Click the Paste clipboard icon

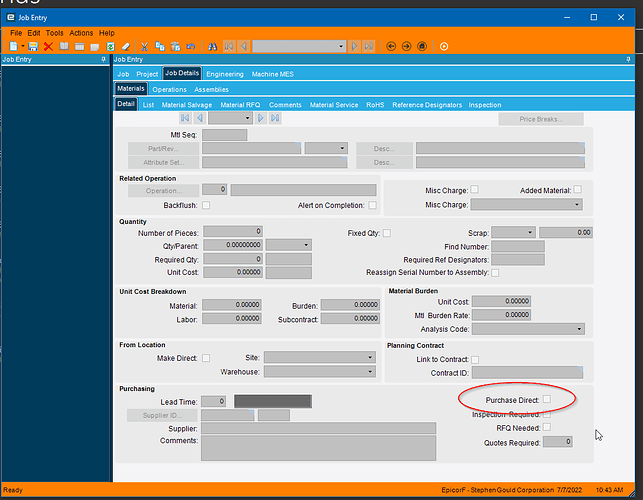176,46
